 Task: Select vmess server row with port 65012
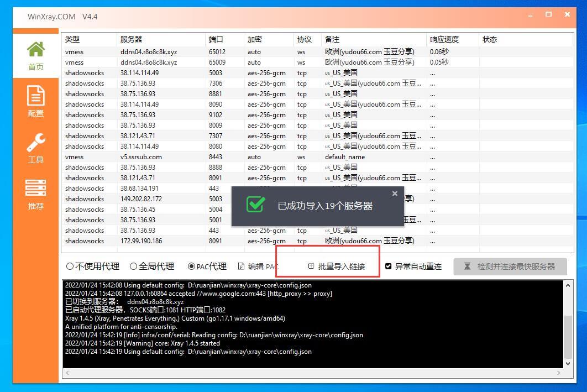[x=317, y=51]
